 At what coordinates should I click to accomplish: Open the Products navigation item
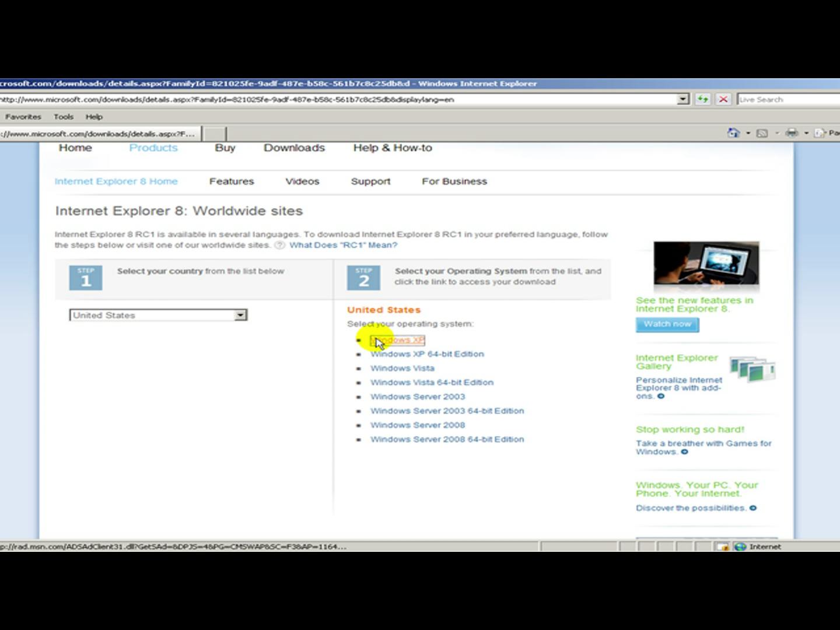point(153,148)
